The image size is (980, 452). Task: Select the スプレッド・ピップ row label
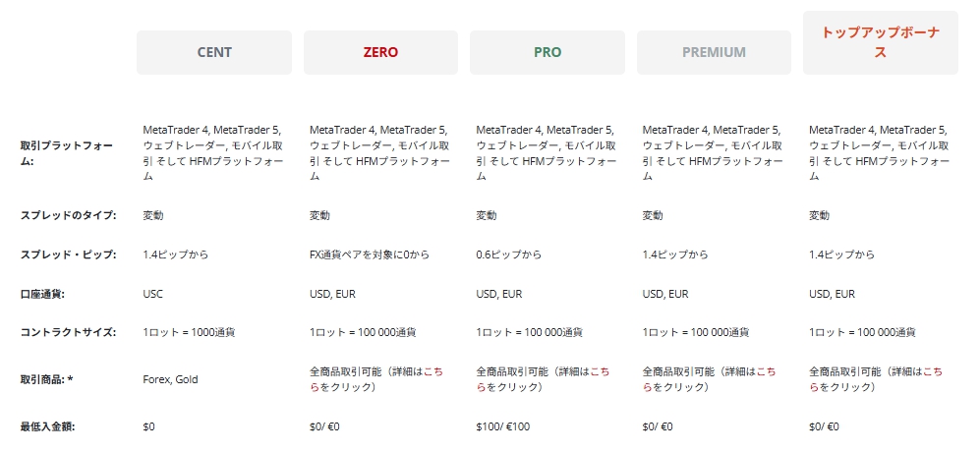(68, 254)
